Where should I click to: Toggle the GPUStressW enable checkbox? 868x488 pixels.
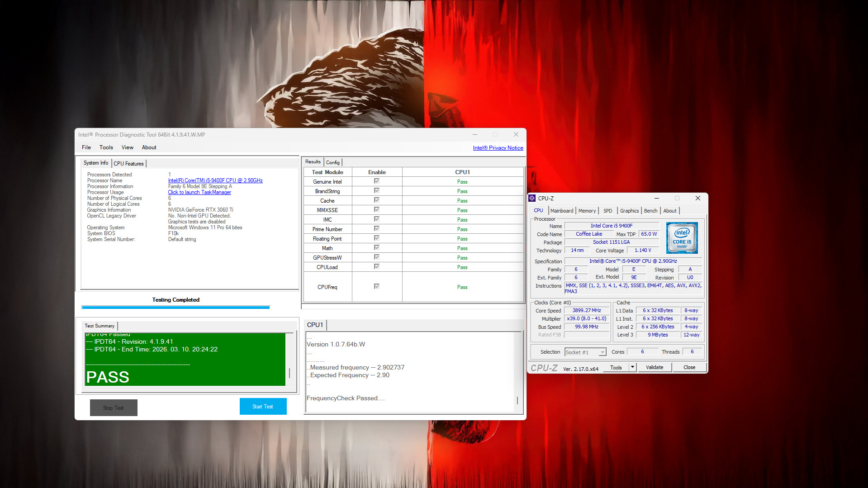click(x=376, y=257)
